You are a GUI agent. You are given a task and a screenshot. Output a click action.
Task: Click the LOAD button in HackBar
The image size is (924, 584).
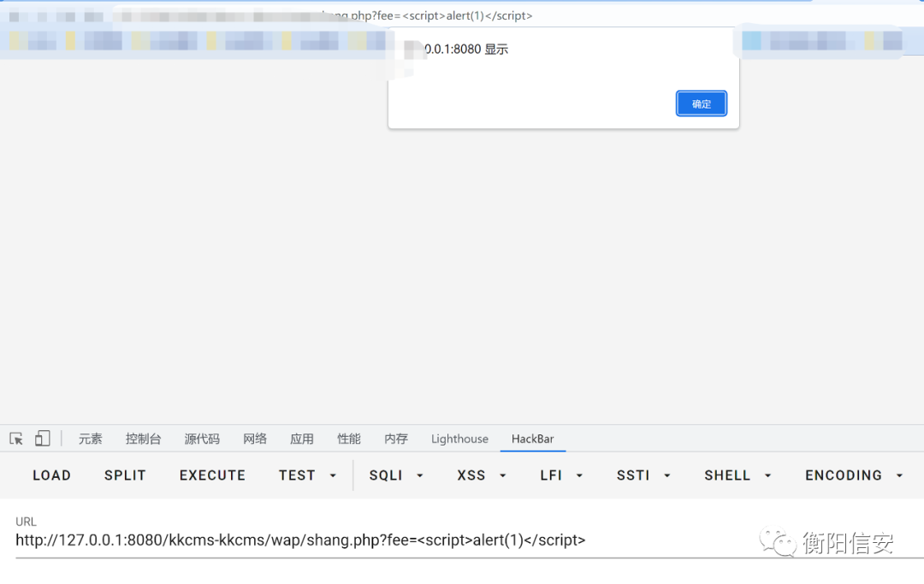[x=52, y=475]
